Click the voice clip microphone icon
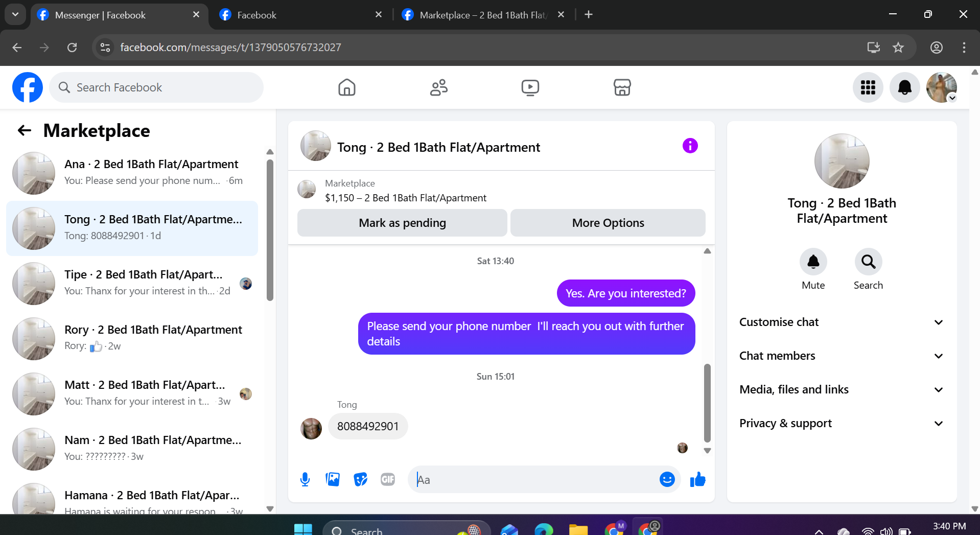The height and width of the screenshot is (535, 980). tap(305, 479)
